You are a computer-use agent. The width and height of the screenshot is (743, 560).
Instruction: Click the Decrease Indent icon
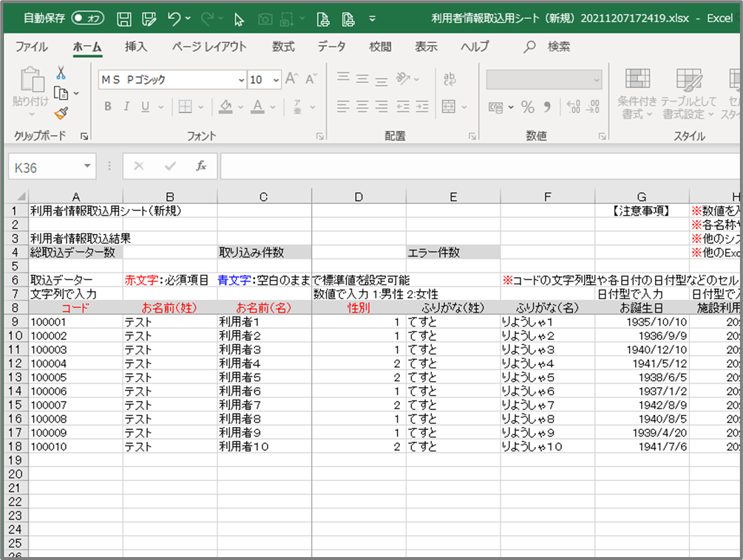tap(403, 106)
